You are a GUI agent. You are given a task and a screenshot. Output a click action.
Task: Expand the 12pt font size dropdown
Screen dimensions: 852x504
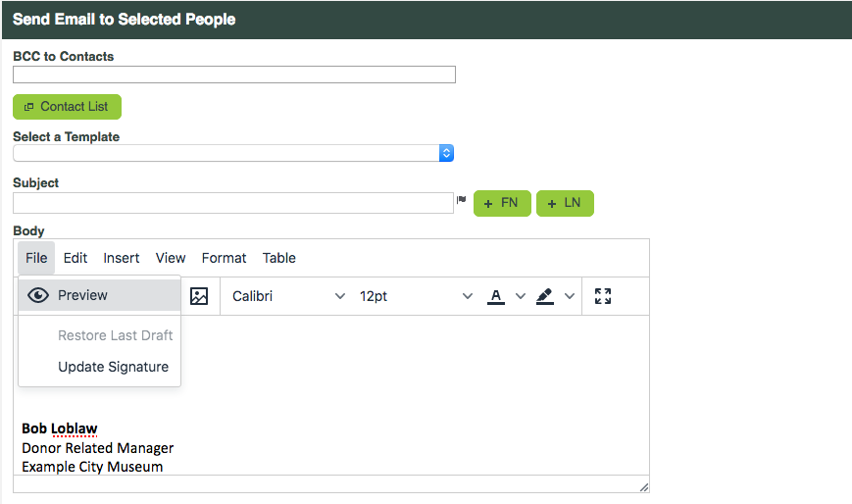pyautogui.click(x=415, y=296)
